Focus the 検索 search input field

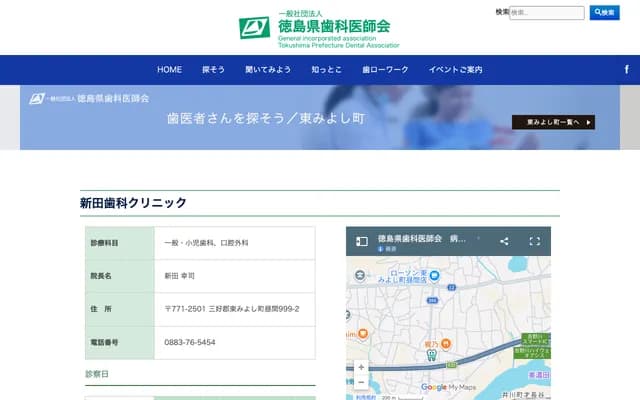(x=547, y=13)
